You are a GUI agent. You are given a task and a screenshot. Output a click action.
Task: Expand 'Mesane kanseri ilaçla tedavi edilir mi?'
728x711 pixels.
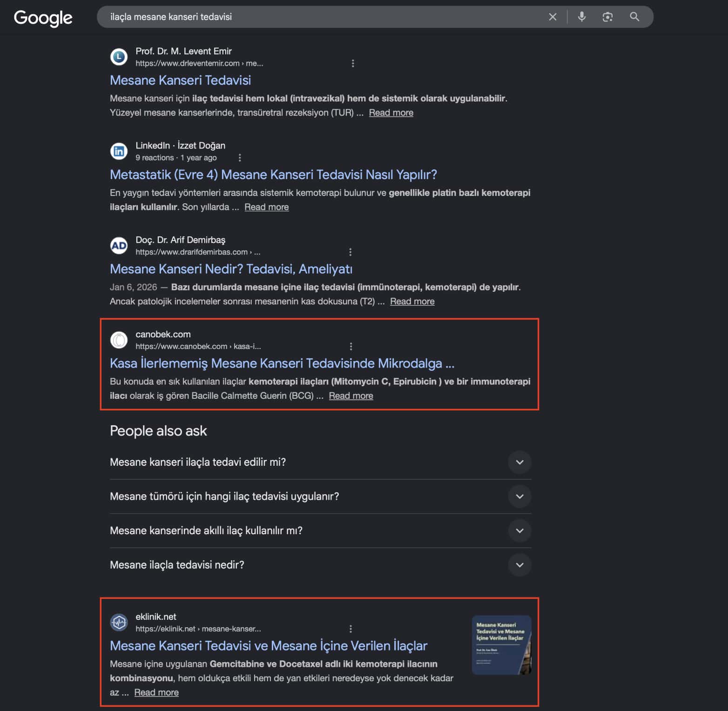(320, 462)
